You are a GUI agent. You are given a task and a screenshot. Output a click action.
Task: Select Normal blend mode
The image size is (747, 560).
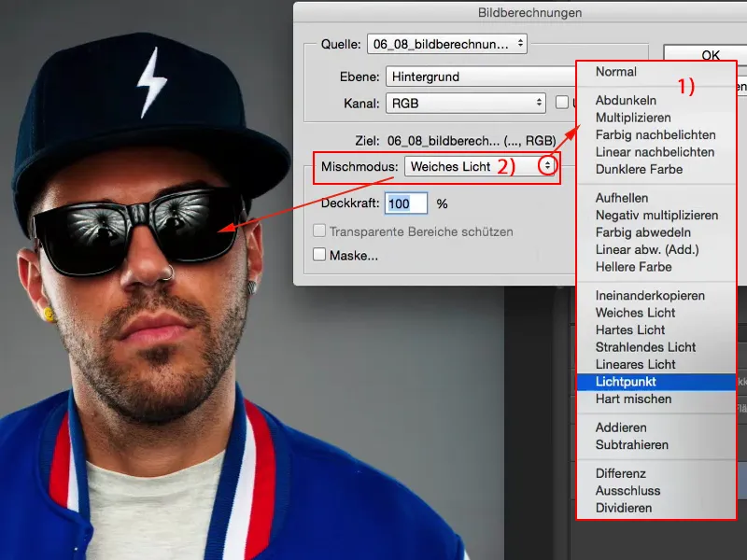(x=615, y=72)
